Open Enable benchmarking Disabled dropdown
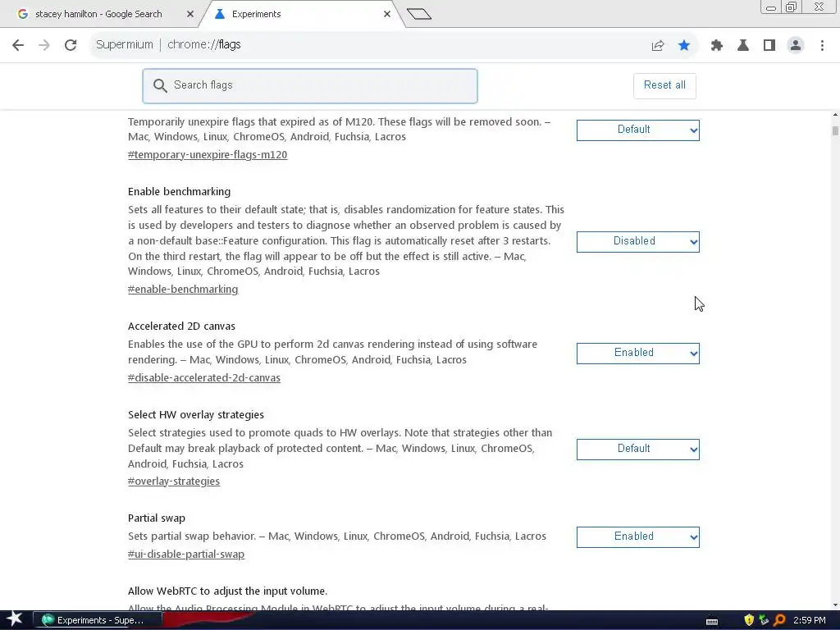The image size is (840, 630). tap(638, 242)
